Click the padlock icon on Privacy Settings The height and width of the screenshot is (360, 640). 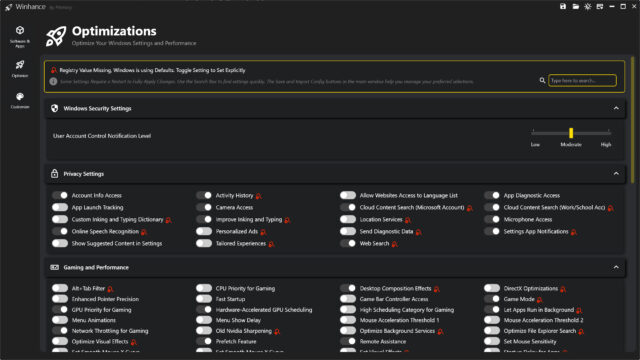(x=54, y=173)
